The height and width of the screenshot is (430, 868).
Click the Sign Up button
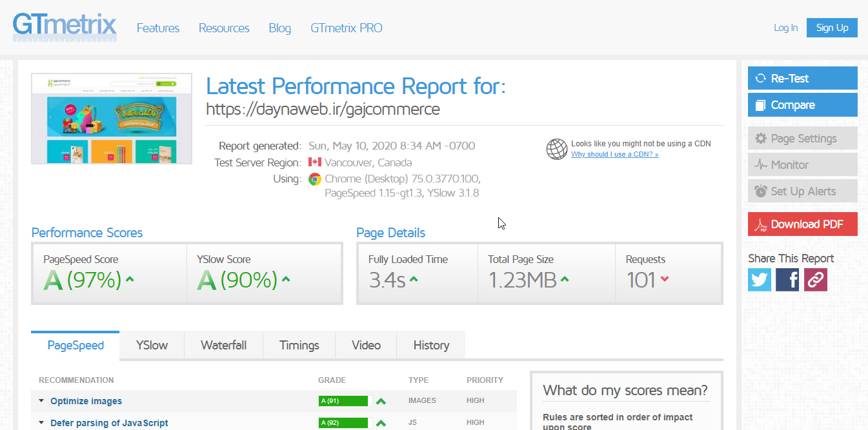[x=832, y=28]
